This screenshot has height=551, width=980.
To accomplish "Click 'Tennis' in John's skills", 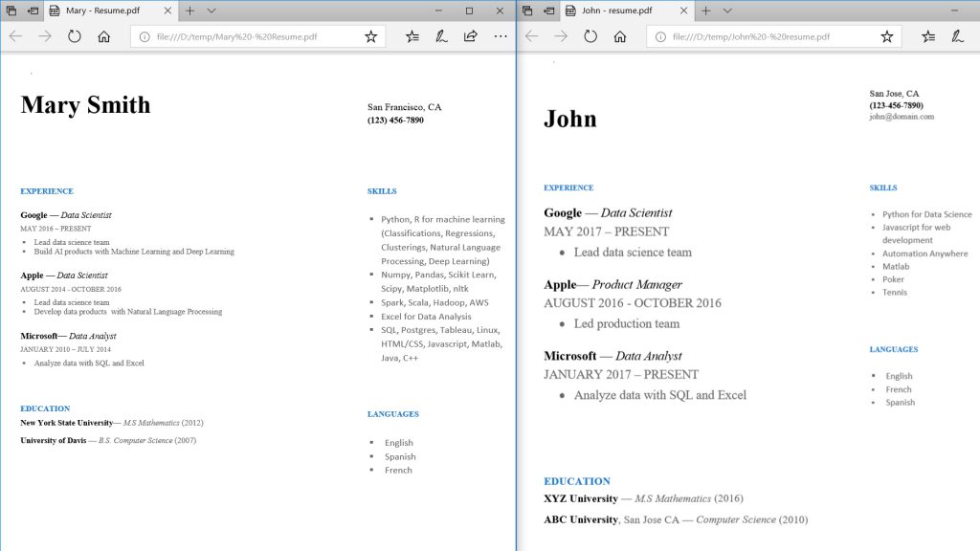I will 895,293.
